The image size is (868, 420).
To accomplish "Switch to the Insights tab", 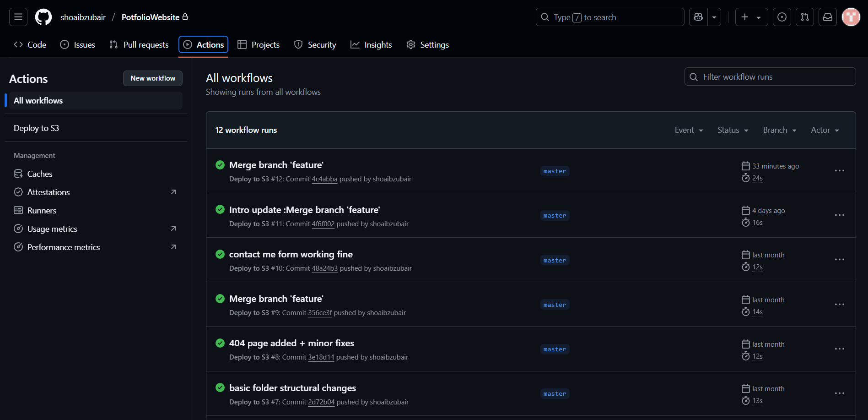I will 372,44.
